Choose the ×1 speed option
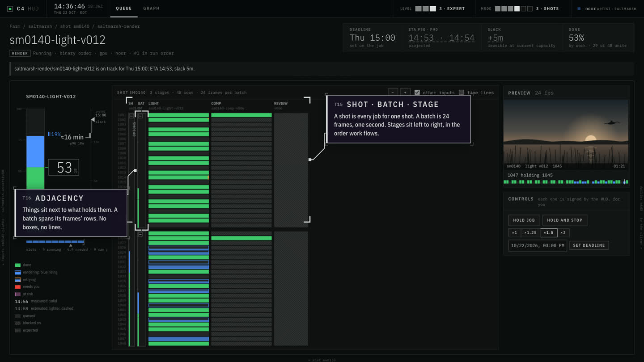 click(x=514, y=232)
